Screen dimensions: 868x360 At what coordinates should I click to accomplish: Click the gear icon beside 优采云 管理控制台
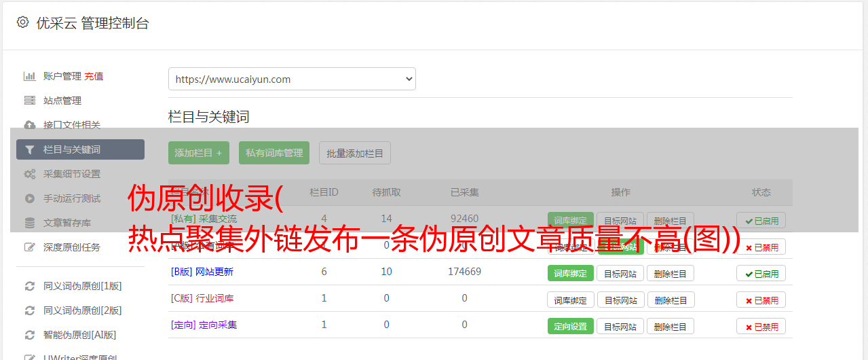22,22
